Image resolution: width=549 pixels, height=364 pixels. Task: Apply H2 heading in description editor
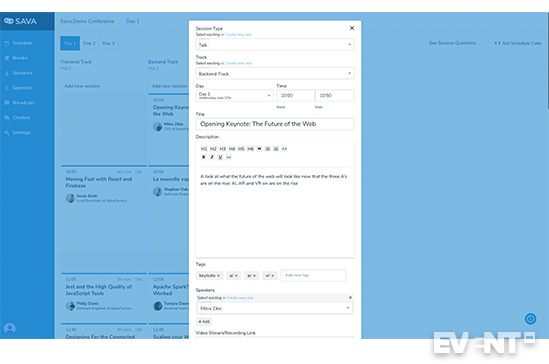(x=213, y=149)
